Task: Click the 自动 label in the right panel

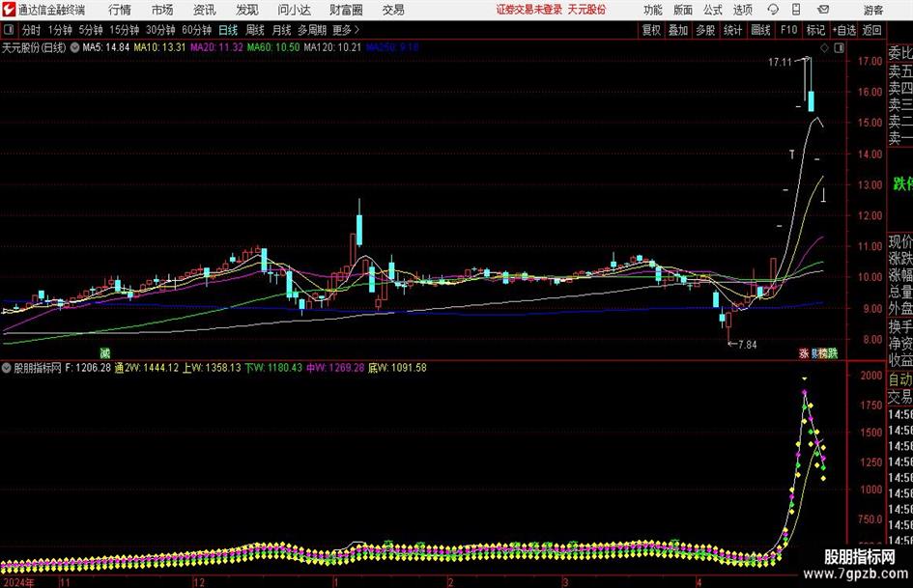Action: pyautogui.click(x=900, y=379)
